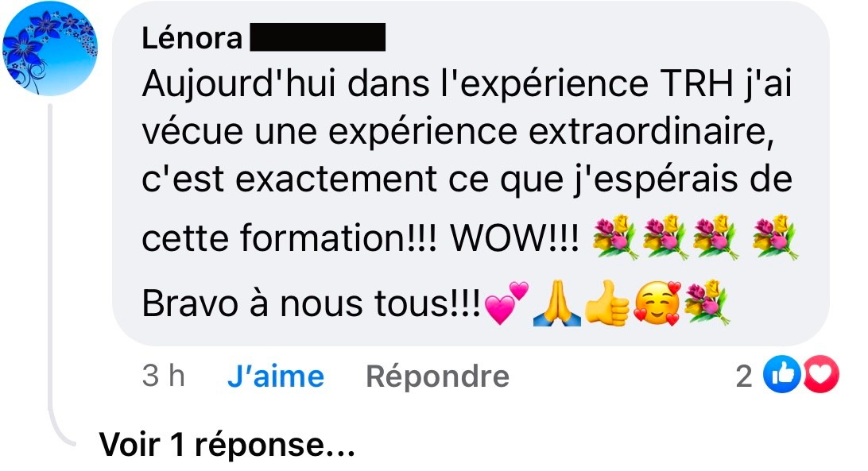This screenshot has width=868, height=471.
Task: Reply using the Répondre link
Action: 437,377
